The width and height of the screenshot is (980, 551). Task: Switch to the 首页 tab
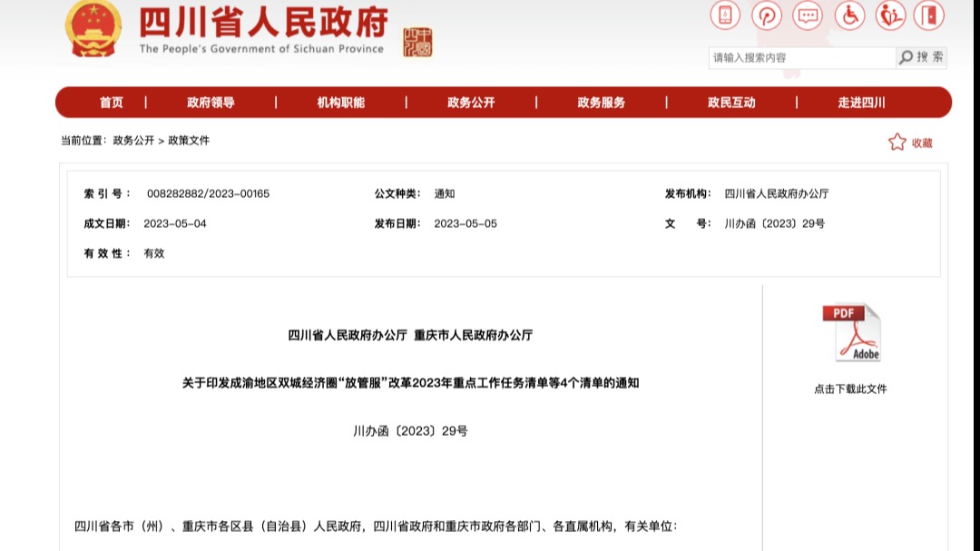pos(111,102)
